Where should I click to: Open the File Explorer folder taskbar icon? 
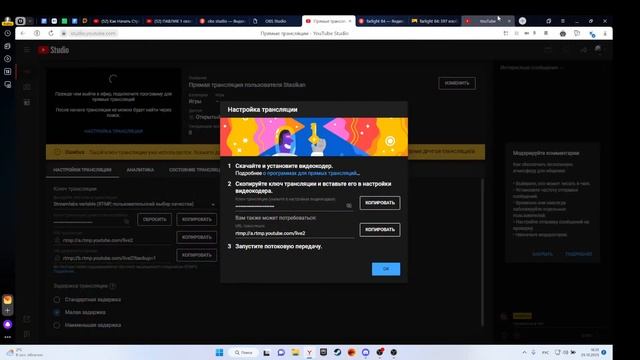point(295,352)
